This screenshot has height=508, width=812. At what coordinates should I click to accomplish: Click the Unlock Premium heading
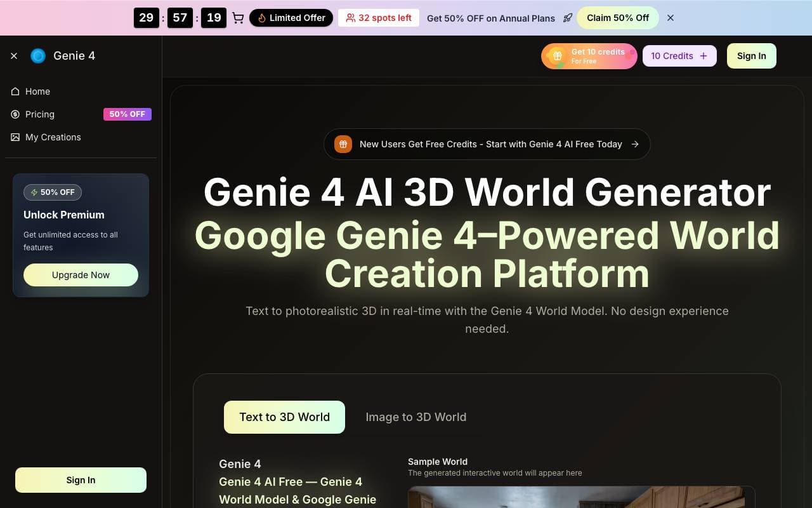64,215
